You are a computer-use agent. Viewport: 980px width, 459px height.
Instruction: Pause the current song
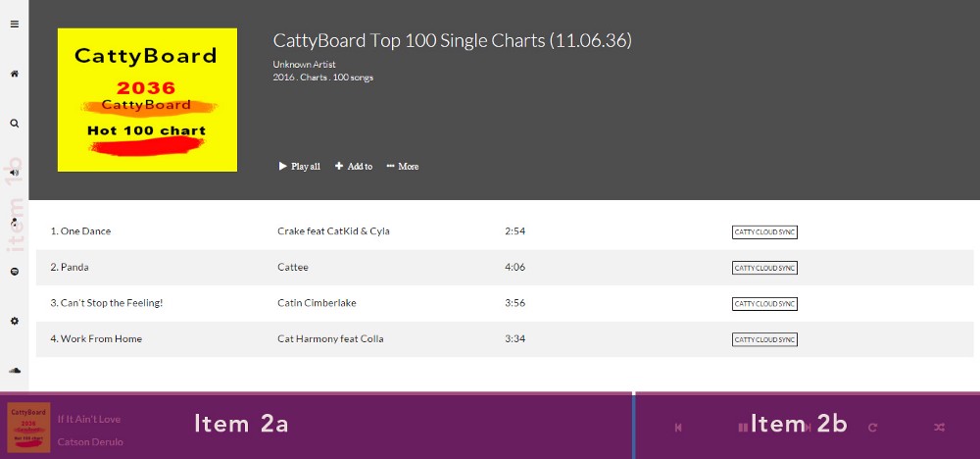coord(742,427)
